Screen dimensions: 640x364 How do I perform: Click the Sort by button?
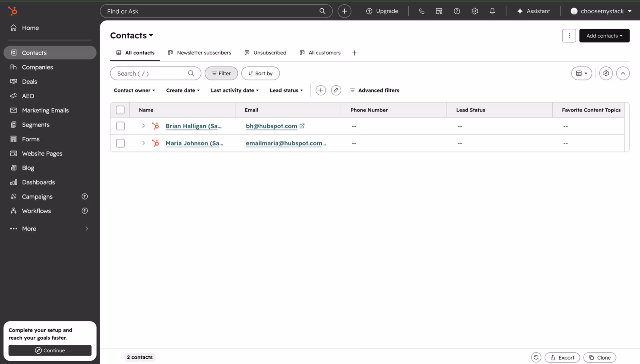pos(260,73)
